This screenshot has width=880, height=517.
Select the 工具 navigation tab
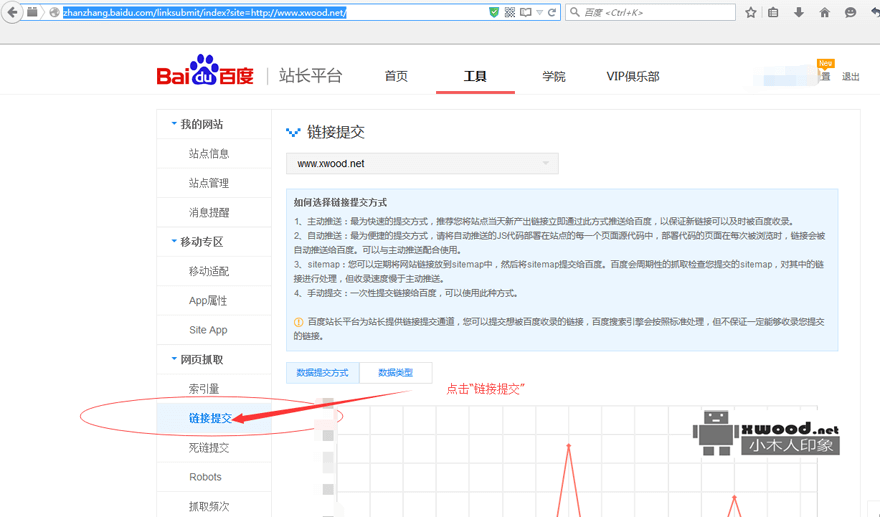pyautogui.click(x=475, y=76)
